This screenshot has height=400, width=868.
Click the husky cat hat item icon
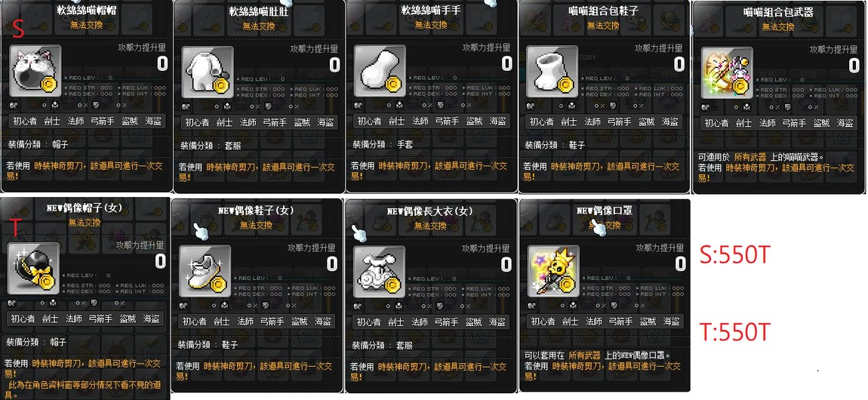[34, 69]
